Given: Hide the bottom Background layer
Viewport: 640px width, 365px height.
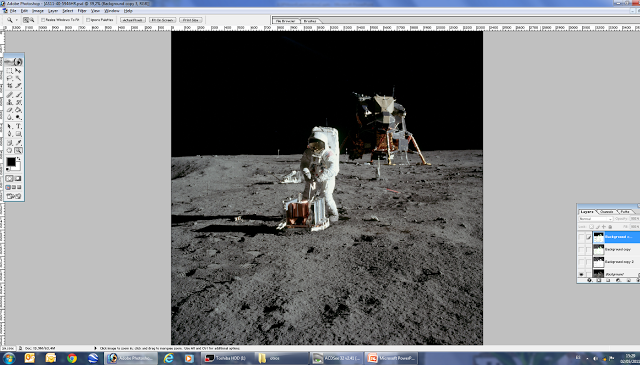Looking at the screenshot, I should pos(581,274).
